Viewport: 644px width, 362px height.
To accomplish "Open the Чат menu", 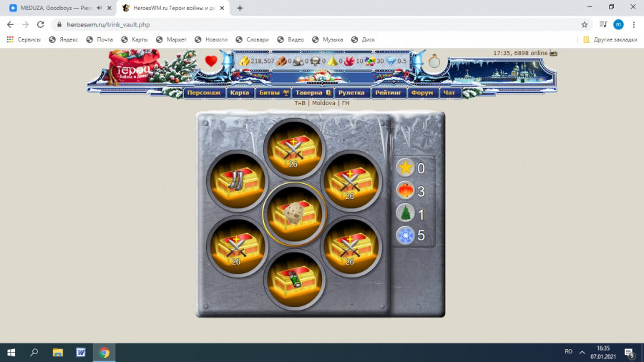I will [449, 93].
